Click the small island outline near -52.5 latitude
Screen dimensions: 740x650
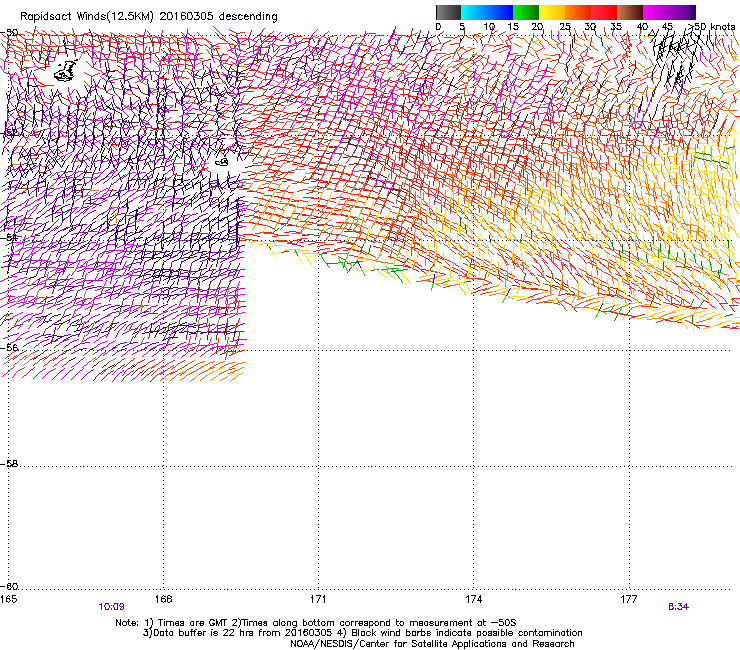222,162
